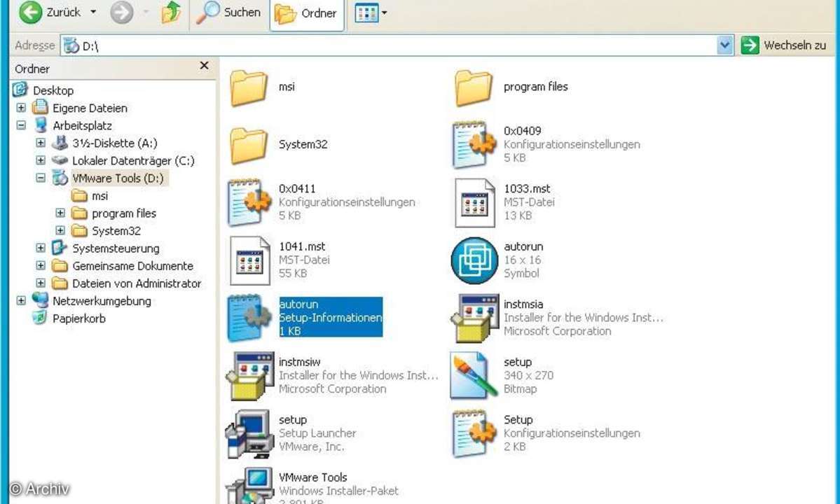The image size is (840, 504).
Task: Select Desktop in the folder tree
Action: (53, 90)
